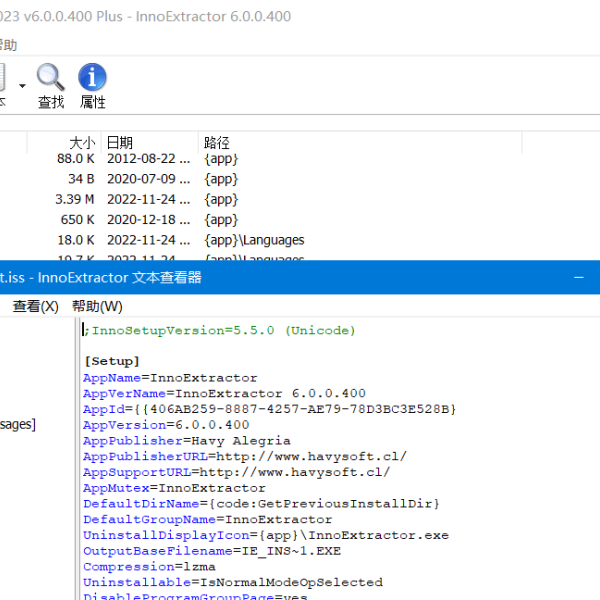Click the UninstallDisplayIcon line

[266, 535]
